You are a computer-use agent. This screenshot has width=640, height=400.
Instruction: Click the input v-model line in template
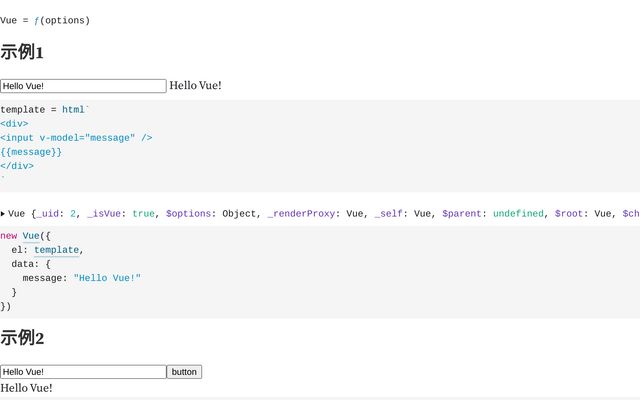[76, 138]
